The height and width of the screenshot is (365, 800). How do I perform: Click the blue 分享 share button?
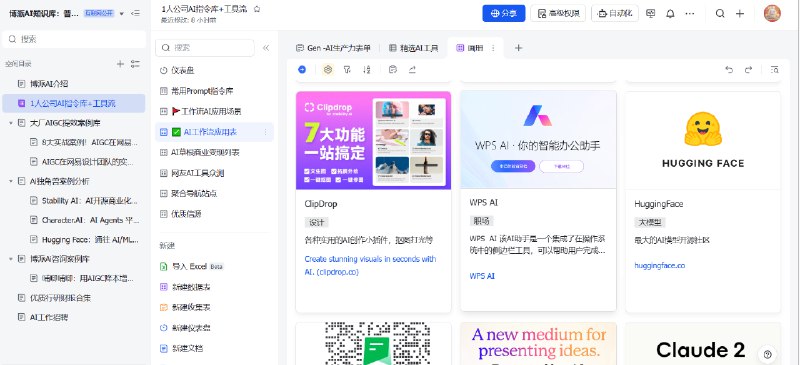[x=504, y=14]
